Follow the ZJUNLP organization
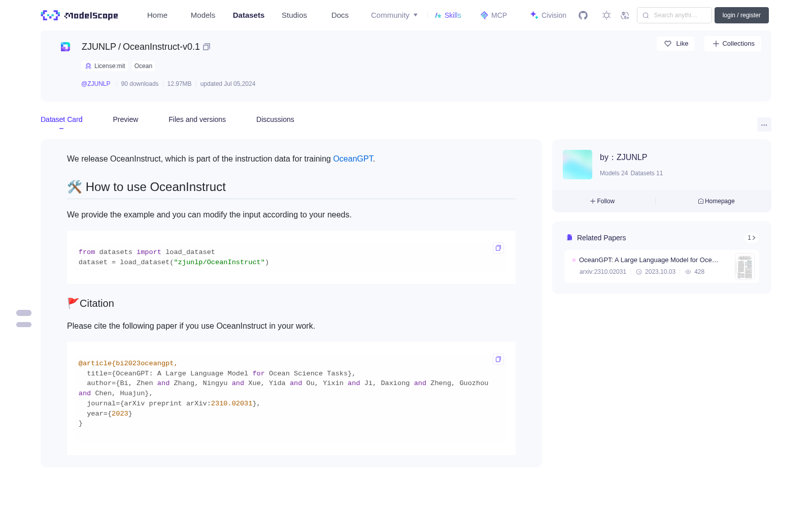This screenshot has height=508, width=812. (x=602, y=201)
